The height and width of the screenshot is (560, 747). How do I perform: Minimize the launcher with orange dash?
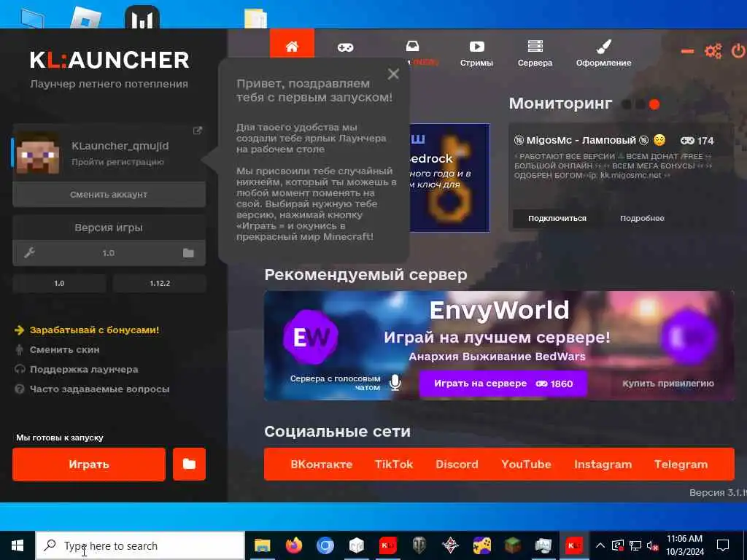click(687, 51)
